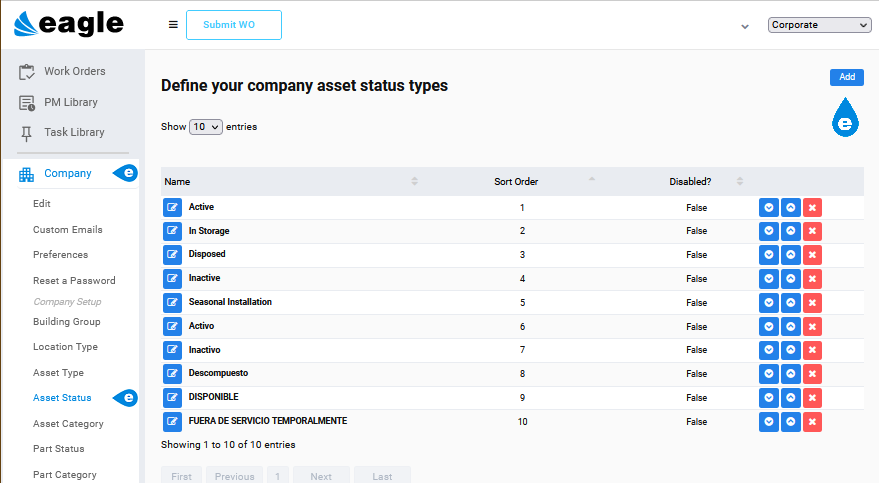The width and height of the screenshot is (879, 483).
Task: Expand the chevron beside Corporate selector
Action: [744, 26]
